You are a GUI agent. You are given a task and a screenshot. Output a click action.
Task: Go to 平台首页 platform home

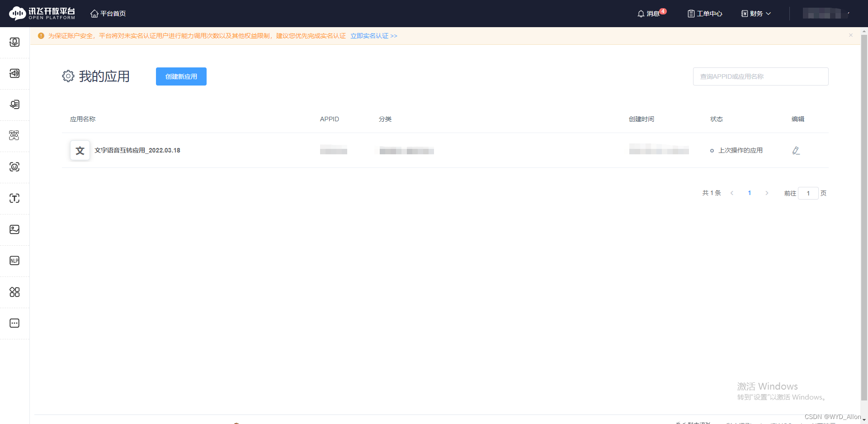click(108, 14)
